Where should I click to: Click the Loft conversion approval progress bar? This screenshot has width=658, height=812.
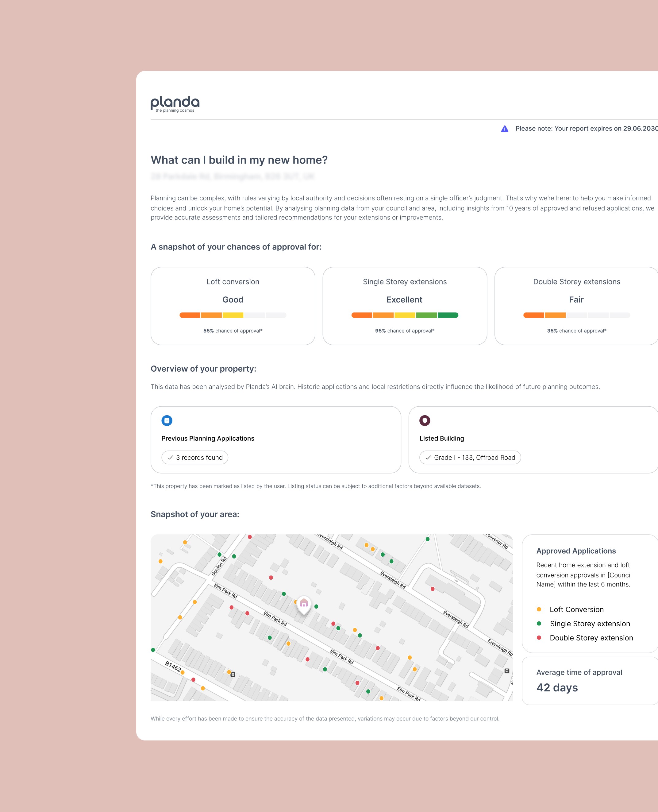(x=233, y=315)
